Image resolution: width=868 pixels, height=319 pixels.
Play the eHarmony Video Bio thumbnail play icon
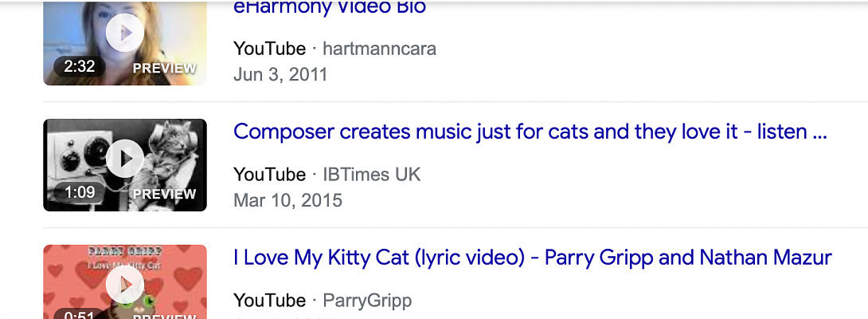click(x=125, y=33)
